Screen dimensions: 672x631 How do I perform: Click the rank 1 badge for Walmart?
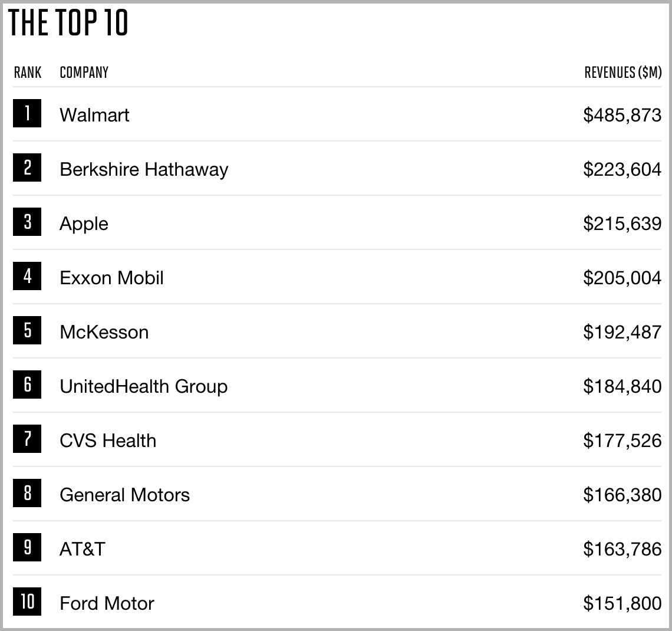(x=27, y=113)
